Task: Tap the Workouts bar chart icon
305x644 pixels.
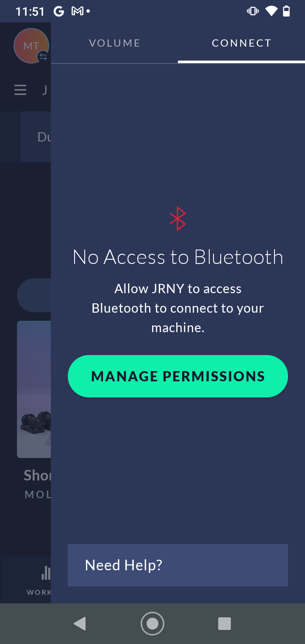Action: [x=46, y=573]
